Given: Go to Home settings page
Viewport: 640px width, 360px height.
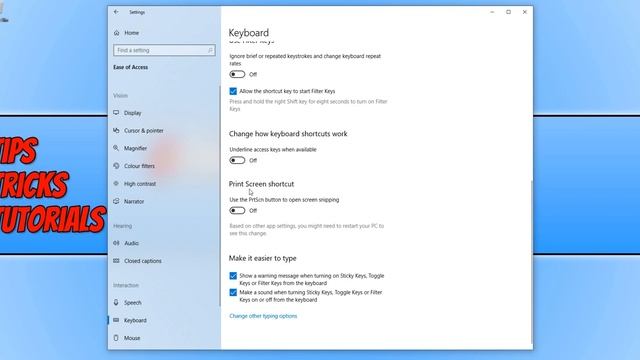Looking at the screenshot, I should 132,33.
